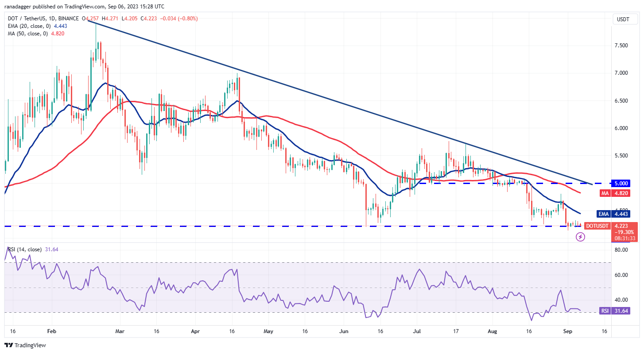Click the purple lightning event icon
Image resolution: width=644 pixels, height=353 pixels.
coord(580,237)
